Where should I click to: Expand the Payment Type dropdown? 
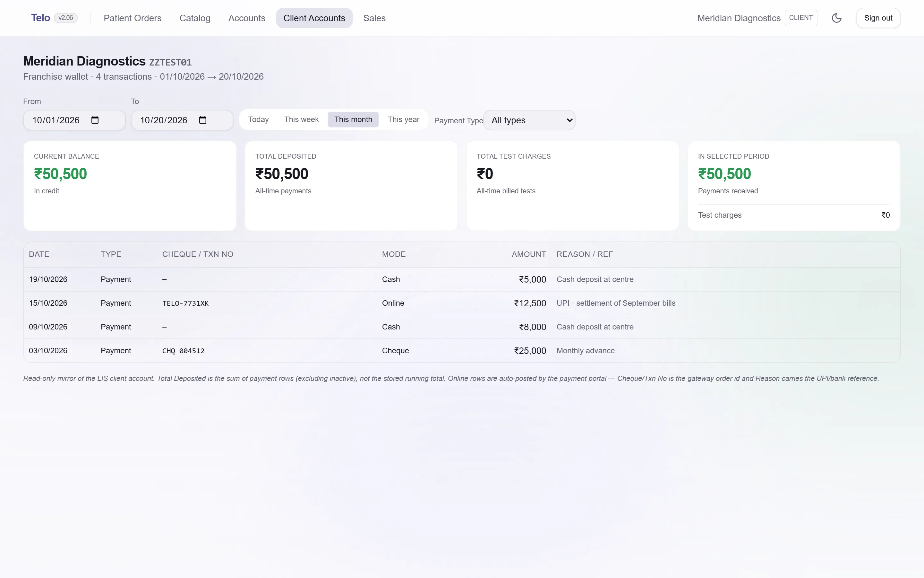coord(529,120)
